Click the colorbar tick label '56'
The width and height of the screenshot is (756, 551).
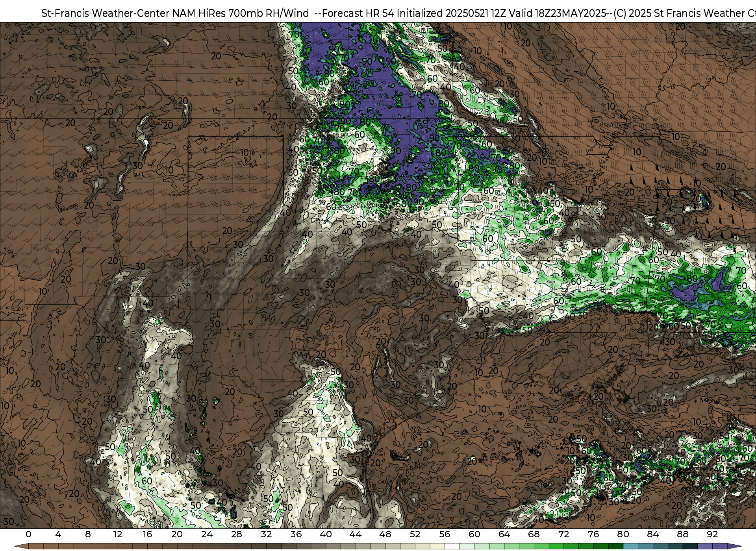445,534
